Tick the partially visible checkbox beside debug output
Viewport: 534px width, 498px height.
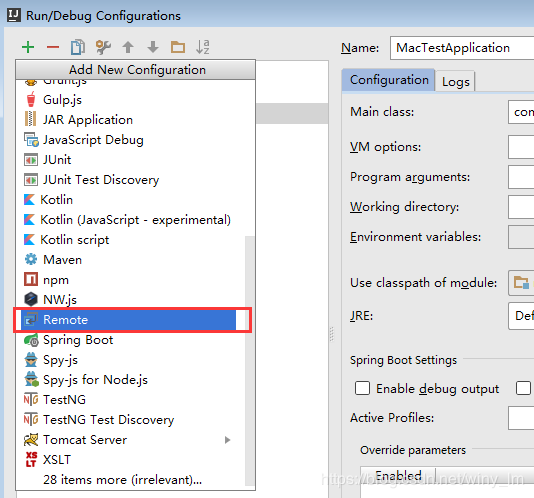523,388
